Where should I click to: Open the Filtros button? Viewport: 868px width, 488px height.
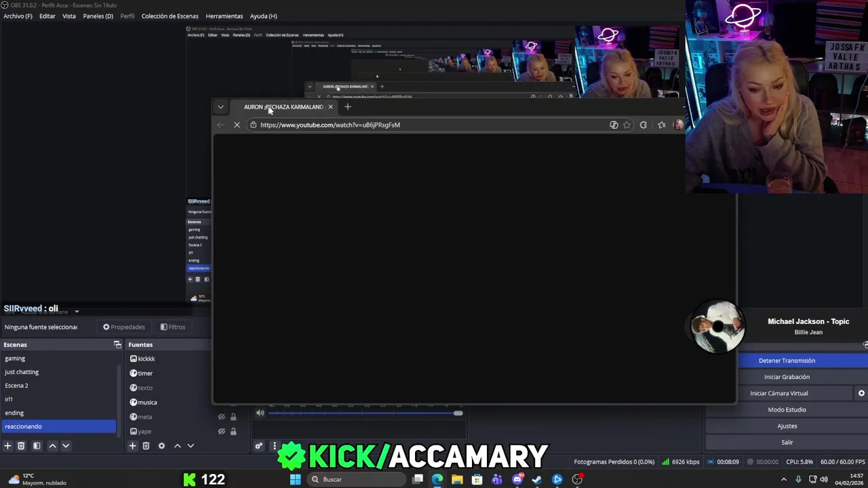(173, 327)
